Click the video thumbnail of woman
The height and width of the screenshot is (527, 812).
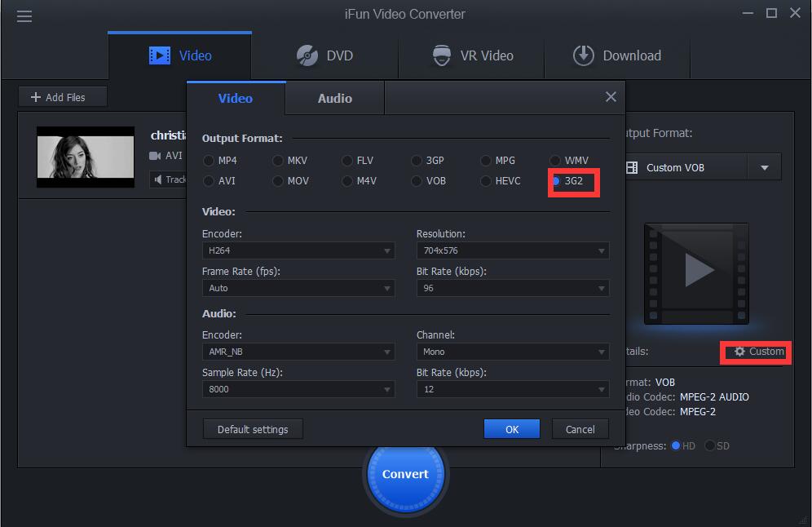point(86,157)
